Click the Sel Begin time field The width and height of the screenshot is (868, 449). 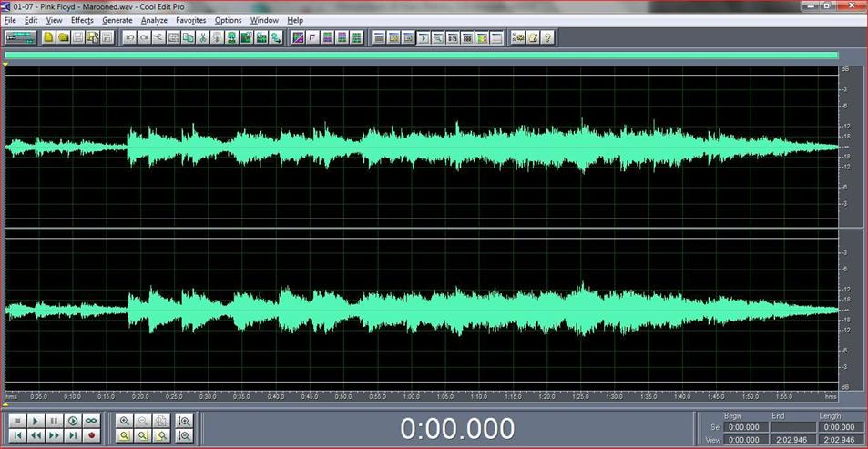pyautogui.click(x=746, y=427)
